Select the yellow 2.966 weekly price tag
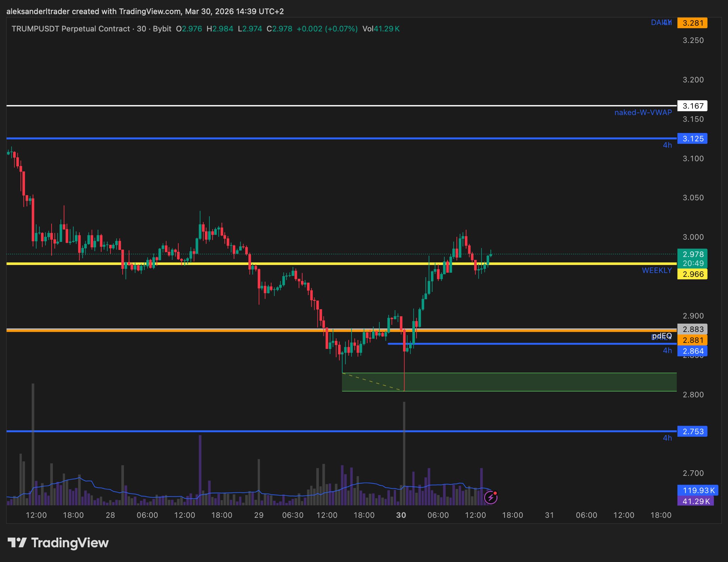This screenshot has height=562, width=728. (692, 274)
